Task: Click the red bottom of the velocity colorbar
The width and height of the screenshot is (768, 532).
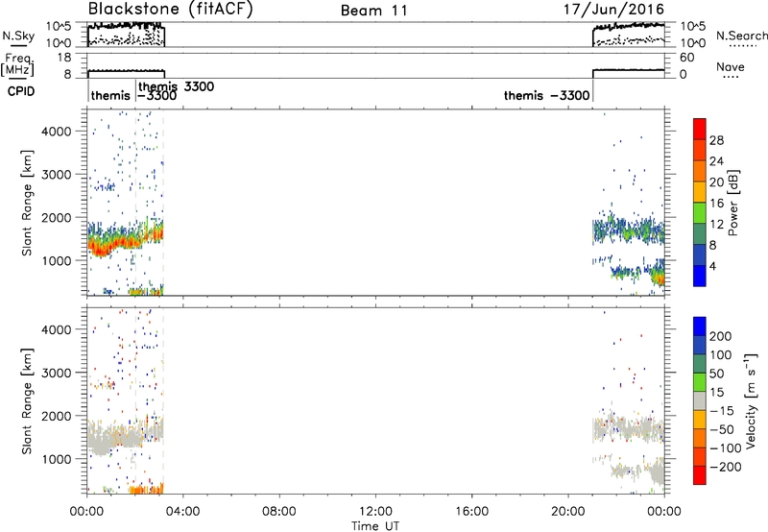Action: [x=700, y=475]
